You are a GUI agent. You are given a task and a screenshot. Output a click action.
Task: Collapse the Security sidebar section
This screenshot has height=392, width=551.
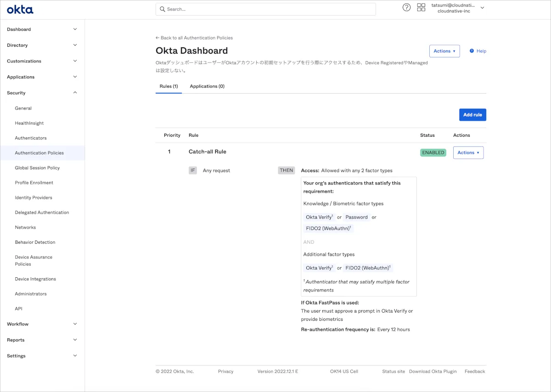75,93
